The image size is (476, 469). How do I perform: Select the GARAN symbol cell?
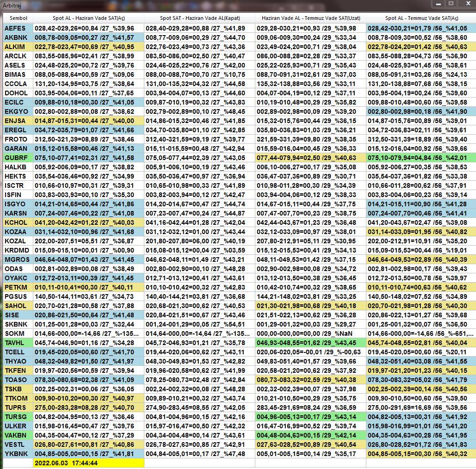(18, 149)
